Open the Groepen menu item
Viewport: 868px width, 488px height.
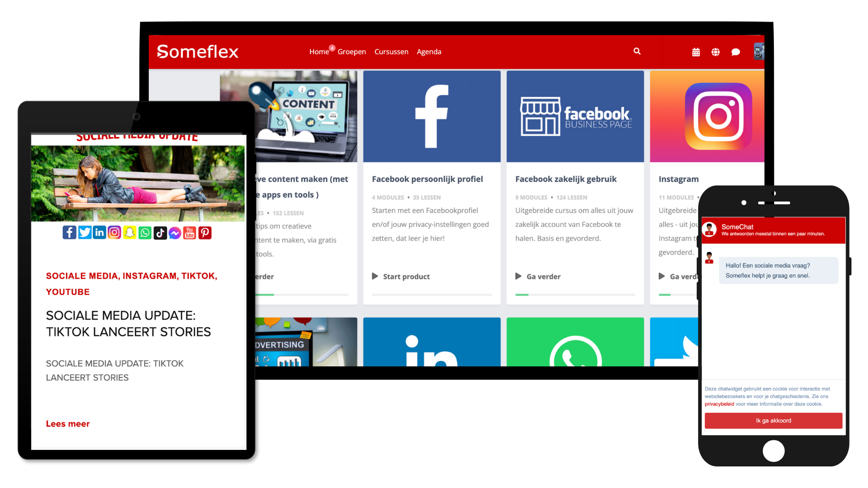coord(352,51)
